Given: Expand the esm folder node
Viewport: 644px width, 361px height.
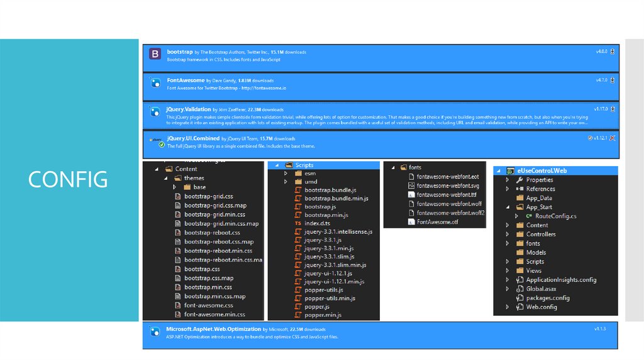Looking at the screenshot, I should 286,174.
